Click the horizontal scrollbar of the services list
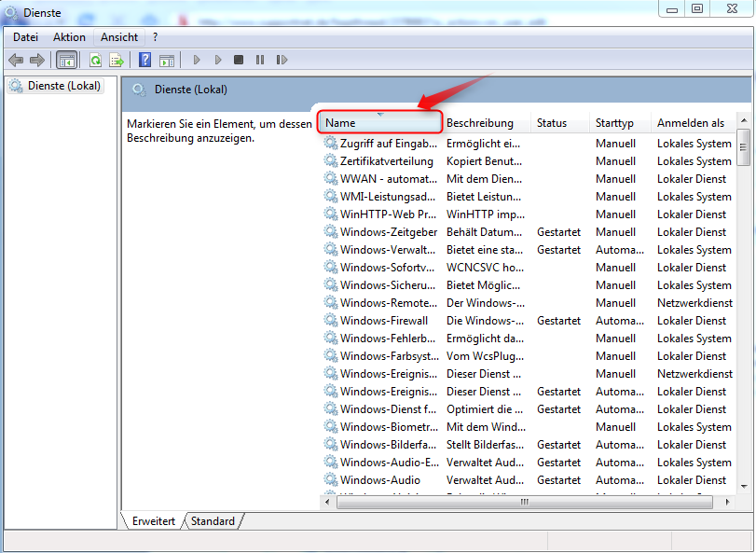756x553 pixels. [524, 502]
